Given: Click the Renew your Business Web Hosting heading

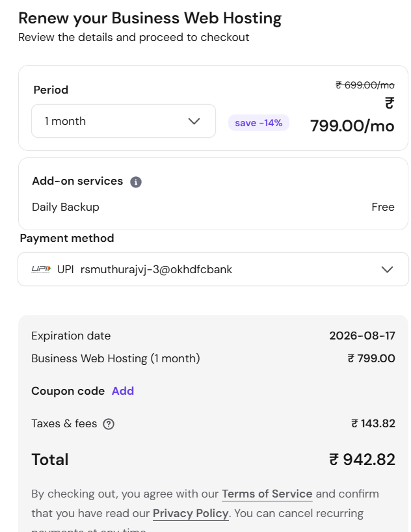Looking at the screenshot, I should (x=150, y=18).
